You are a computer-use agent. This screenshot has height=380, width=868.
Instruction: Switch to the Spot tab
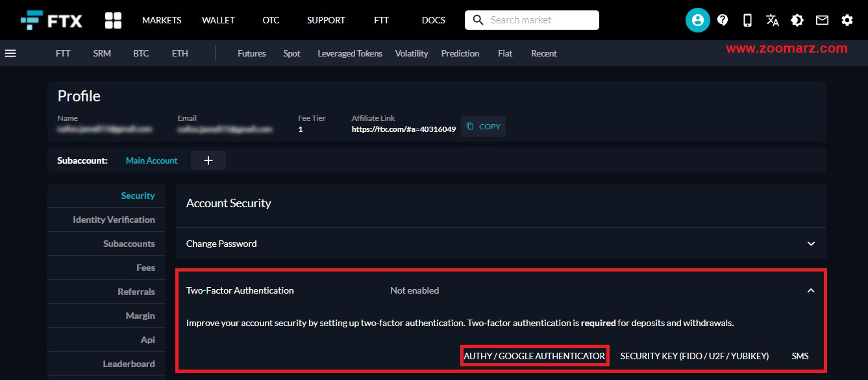(x=292, y=53)
